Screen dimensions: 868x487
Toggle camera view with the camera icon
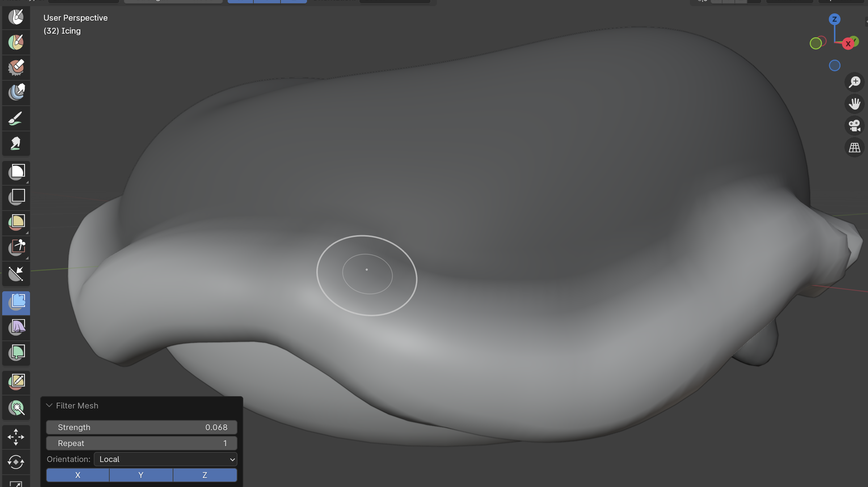pos(854,126)
